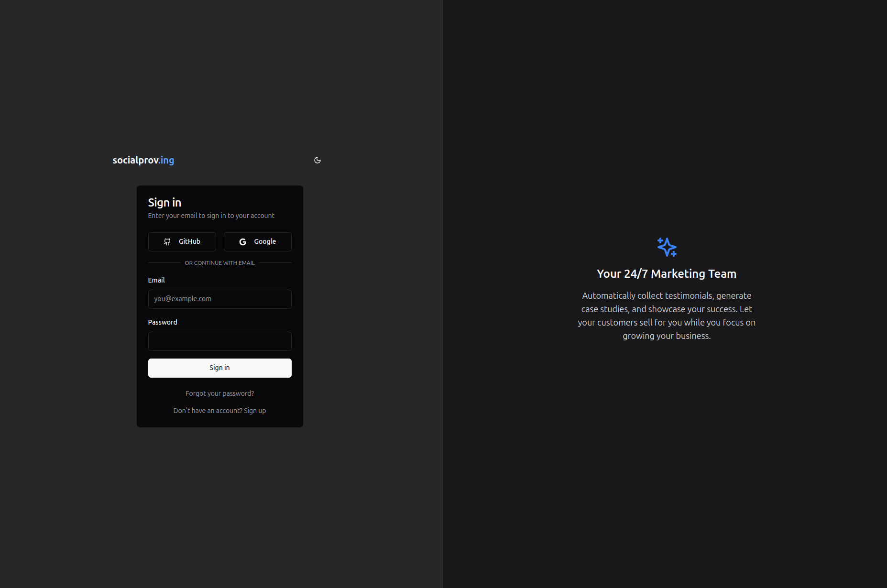
Task: Click the 'OR CONTINUE WITH EMAIL' text
Action: [220, 263]
